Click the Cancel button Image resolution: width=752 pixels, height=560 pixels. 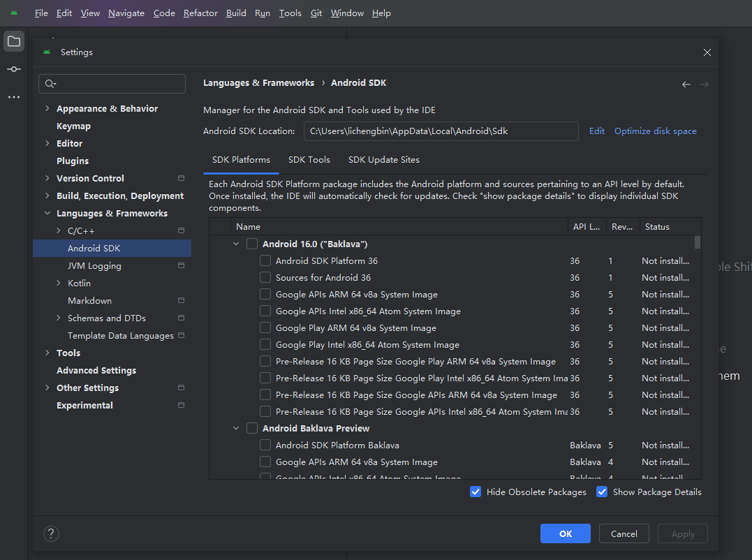point(624,533)
